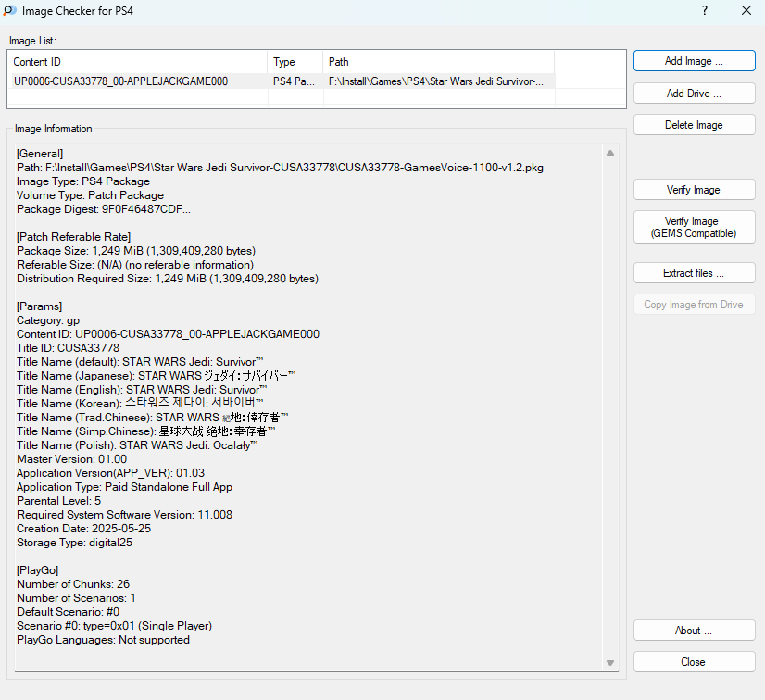Click the Image Information vertical scrollbar track
The image size is (765, 700).
610,407
